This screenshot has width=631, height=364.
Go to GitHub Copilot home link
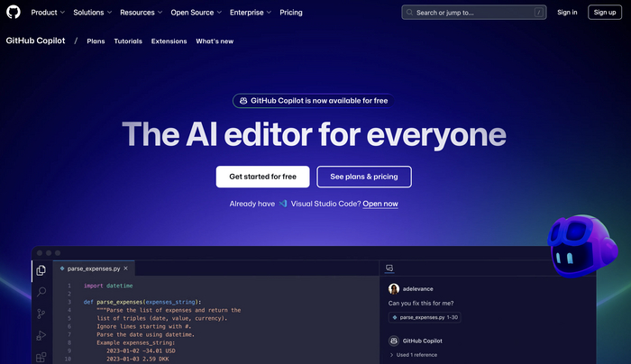[x=35, y=41]
